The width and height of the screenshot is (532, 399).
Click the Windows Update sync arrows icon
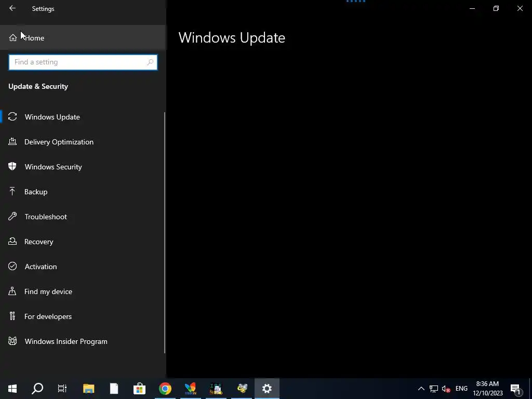[x=12, y=117]
